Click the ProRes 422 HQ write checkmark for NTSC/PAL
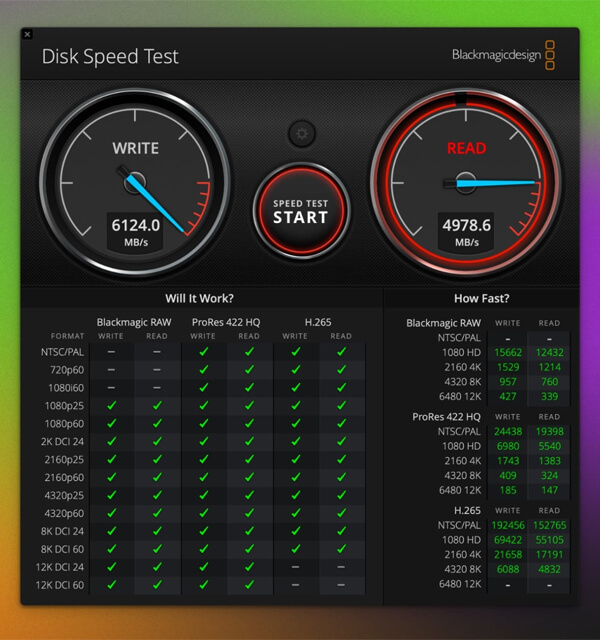Screen dimensions: 600x640 [203, 352]
